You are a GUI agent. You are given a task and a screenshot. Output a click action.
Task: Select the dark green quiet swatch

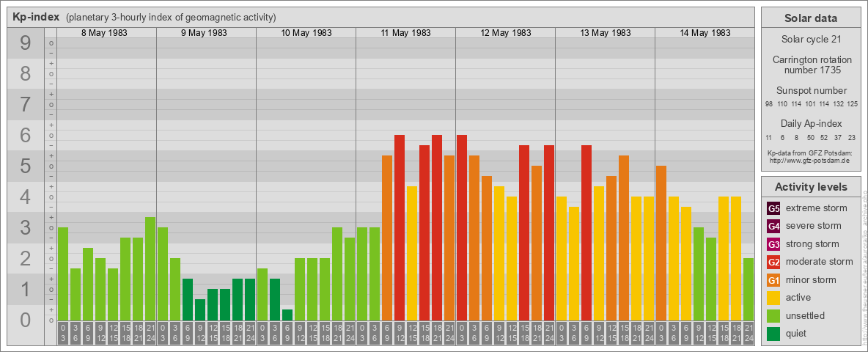tap(773, 333)
